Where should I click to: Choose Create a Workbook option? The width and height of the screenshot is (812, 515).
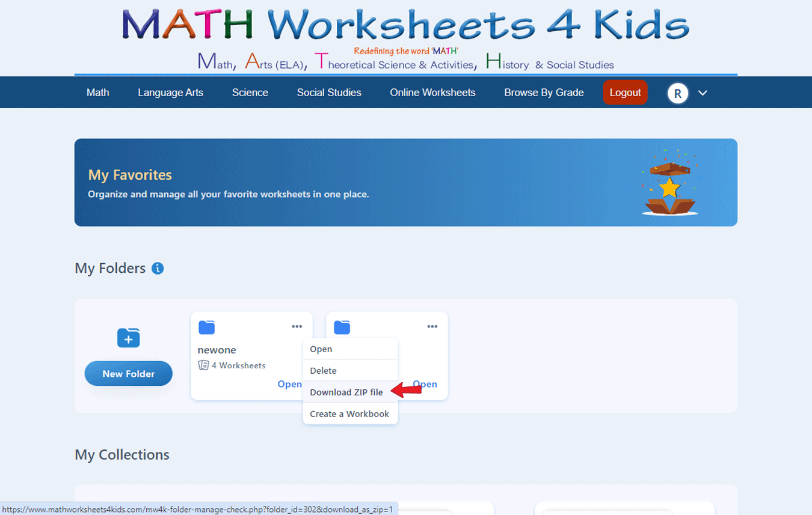(351, 414)
